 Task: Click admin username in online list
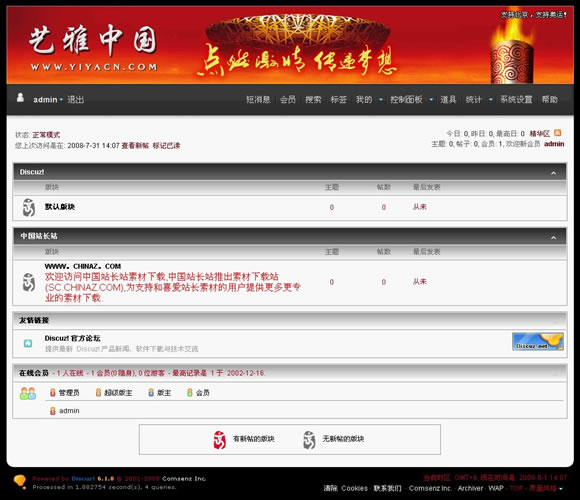69,411
